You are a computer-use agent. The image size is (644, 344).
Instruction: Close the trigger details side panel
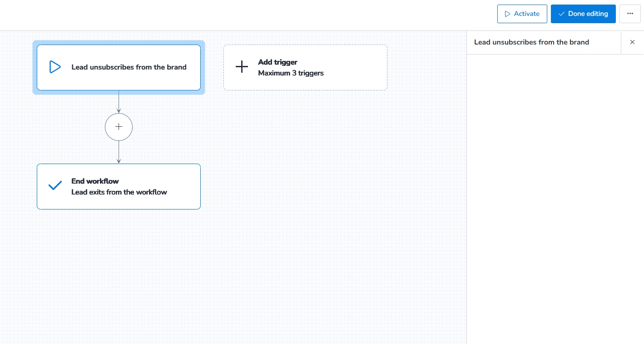[x=632, y=42]
